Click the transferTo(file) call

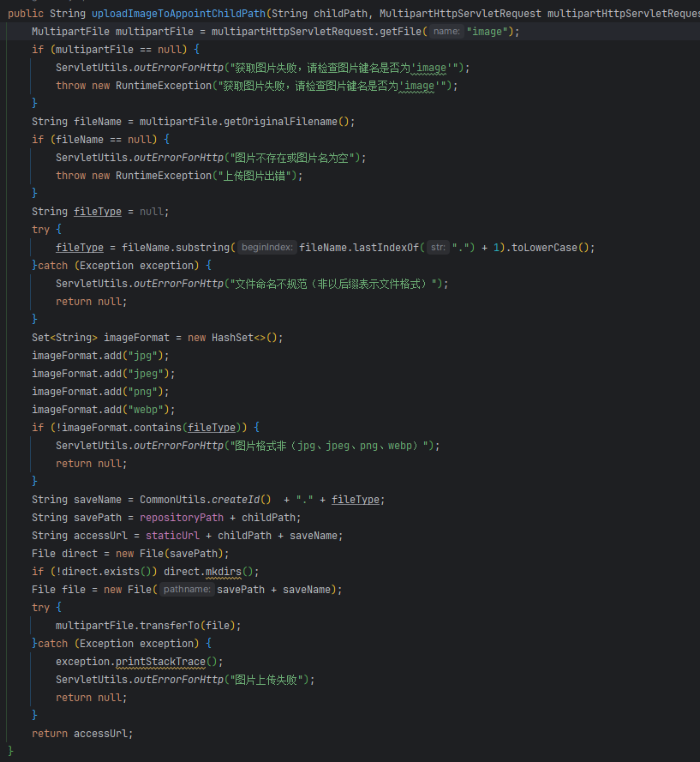pyautogui.click(x=188, y=626)
